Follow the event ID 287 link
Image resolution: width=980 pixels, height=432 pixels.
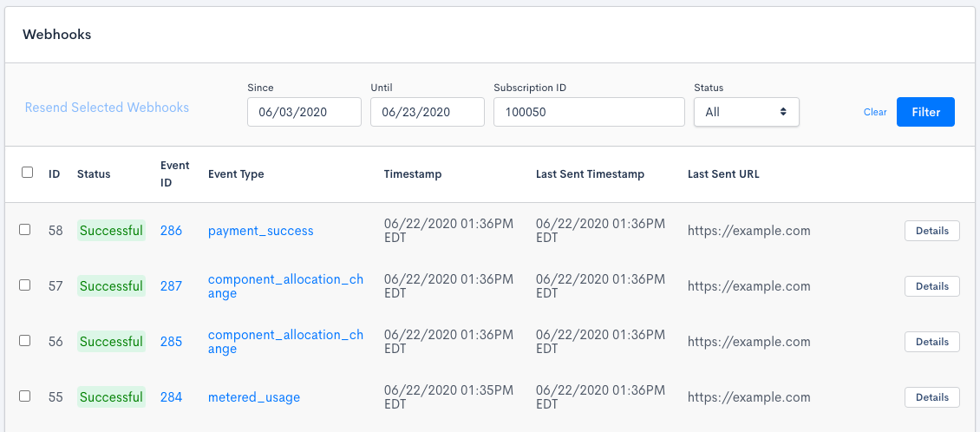coord(171,286)
